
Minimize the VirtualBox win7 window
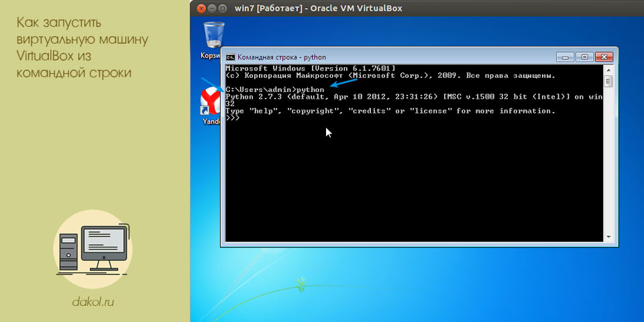[x=212, y=8]
